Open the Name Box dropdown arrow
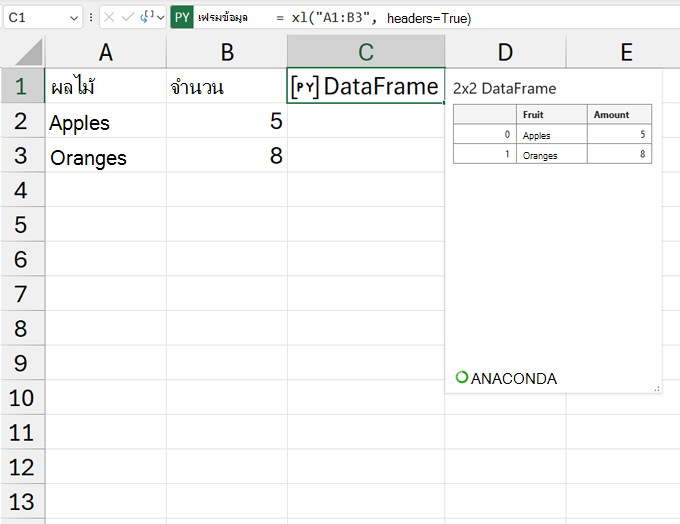The width and height of the screenshot is (680, 524). 74,18
